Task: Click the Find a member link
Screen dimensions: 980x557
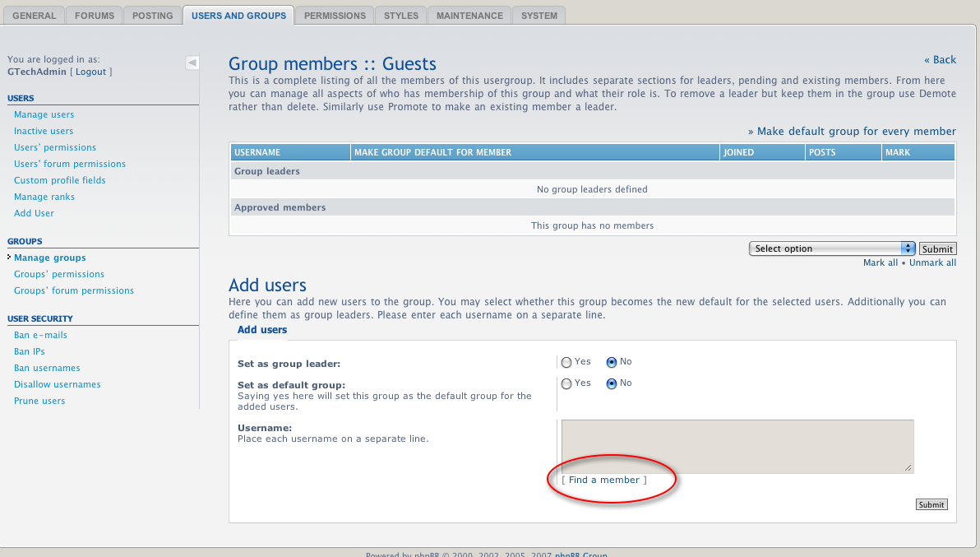Action: pyautogui.click(x=603, y=480)
